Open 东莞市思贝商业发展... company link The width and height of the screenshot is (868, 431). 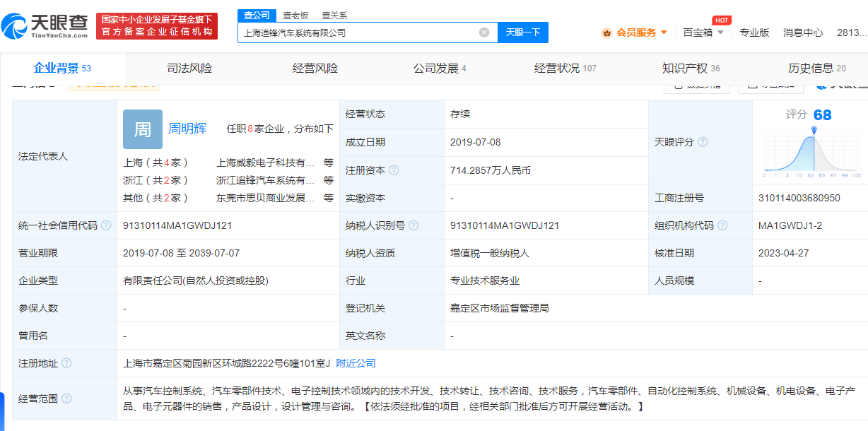click(266, 198)
